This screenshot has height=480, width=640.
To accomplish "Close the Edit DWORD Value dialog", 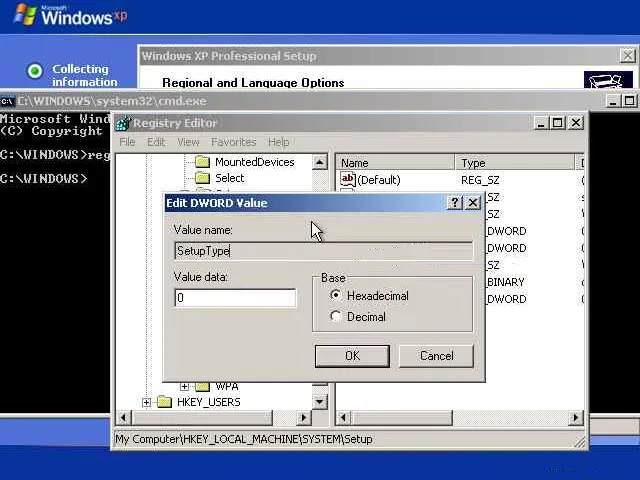I will (473, 202).
